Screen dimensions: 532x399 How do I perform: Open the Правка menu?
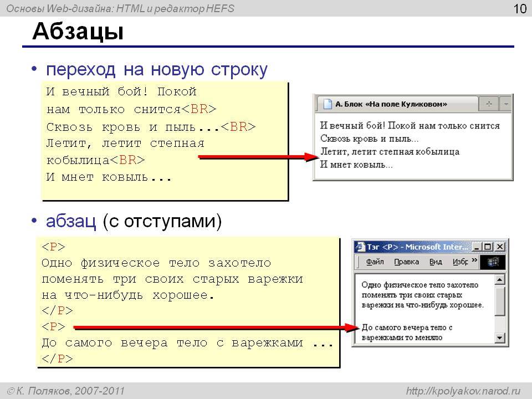point(406,262)
